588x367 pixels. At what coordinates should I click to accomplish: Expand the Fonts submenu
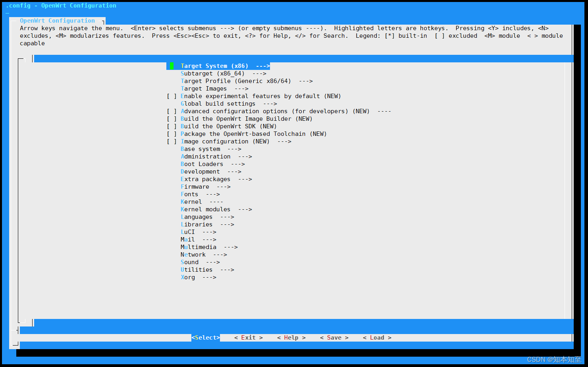tap(200, 194)
